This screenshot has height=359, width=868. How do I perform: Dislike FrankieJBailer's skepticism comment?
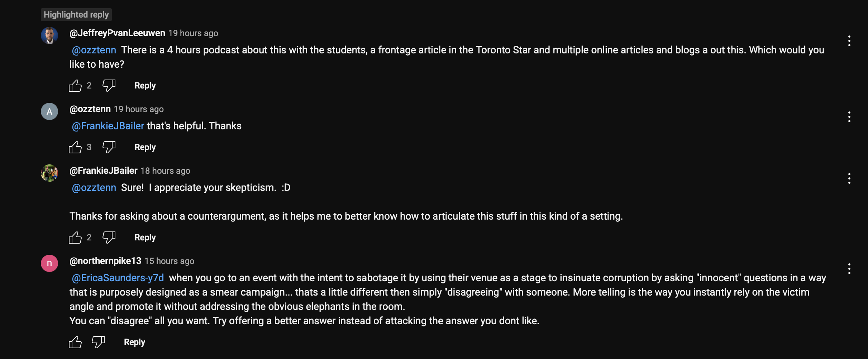[x=109, y=238]
